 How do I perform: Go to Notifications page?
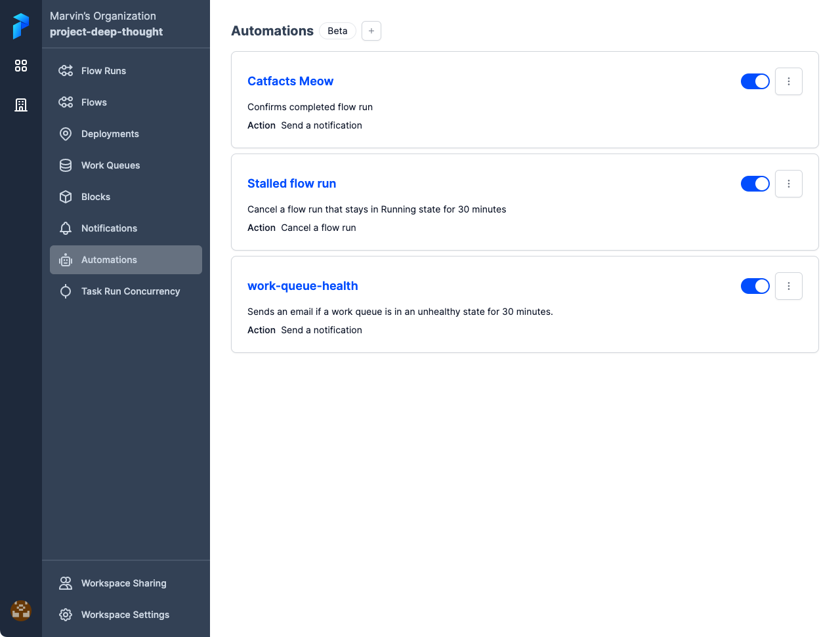pos(126,228)
